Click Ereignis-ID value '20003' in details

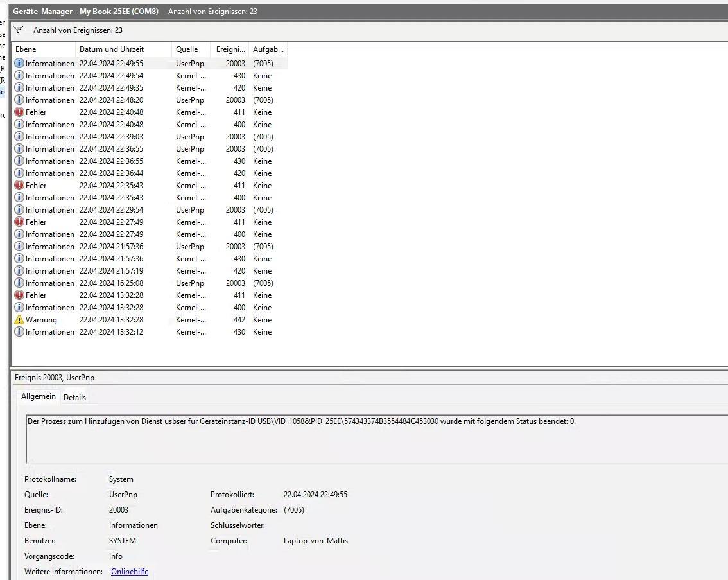pyautogui.click(x=118, y=510)
